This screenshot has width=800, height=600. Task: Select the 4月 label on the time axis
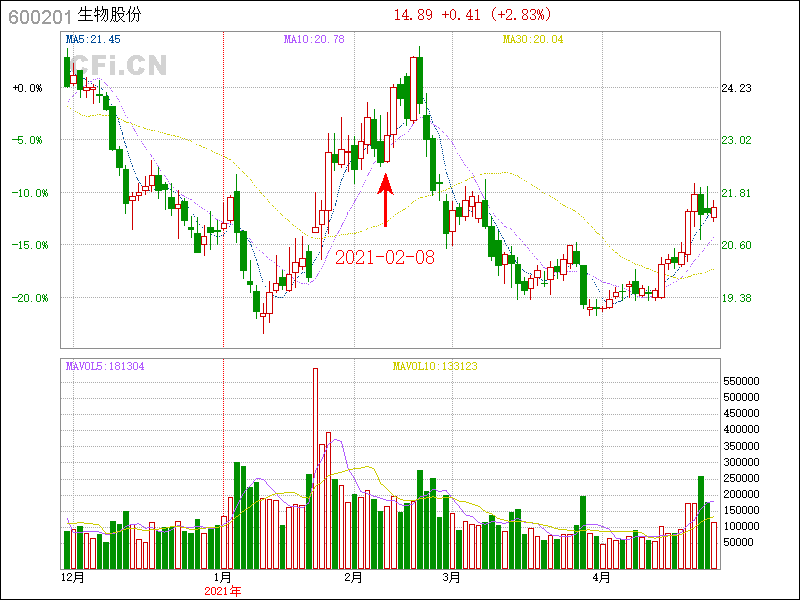601,578
